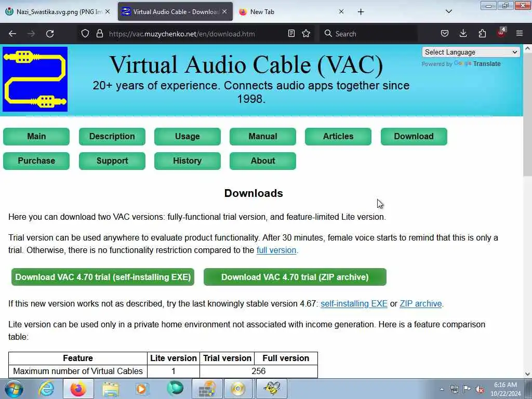Open Windows Start menu orb
Screen dimensions: 532x399
[x=14, y=389]
